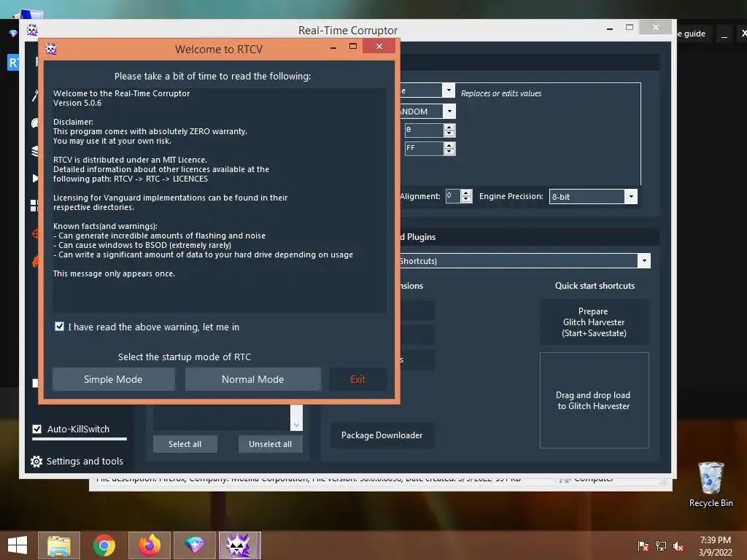Close the Welcome to RTCV dialog
The image size is (747, 560).
pyautogui.click(x=379, y=46)
